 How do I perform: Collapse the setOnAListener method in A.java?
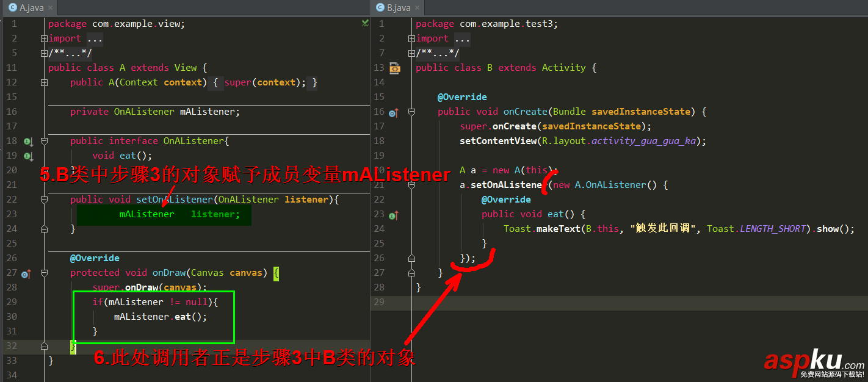[44, 200]
